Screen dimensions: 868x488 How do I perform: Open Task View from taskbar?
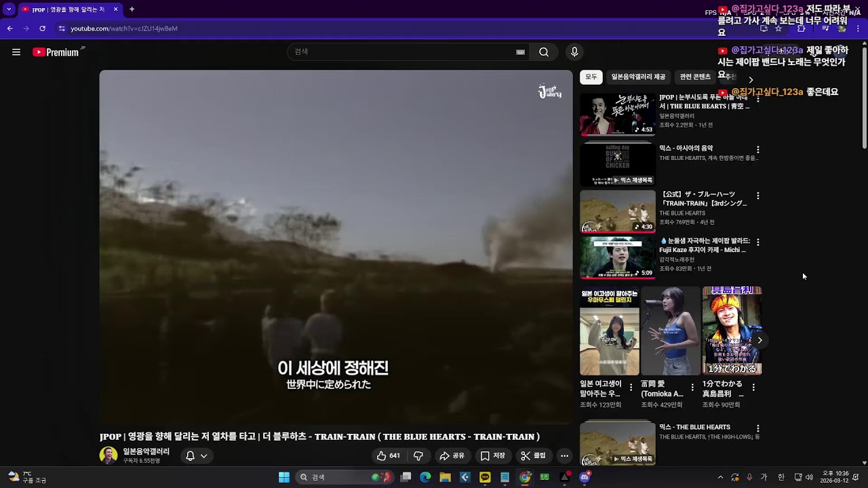pyautogui.click(x=406, y=477)
